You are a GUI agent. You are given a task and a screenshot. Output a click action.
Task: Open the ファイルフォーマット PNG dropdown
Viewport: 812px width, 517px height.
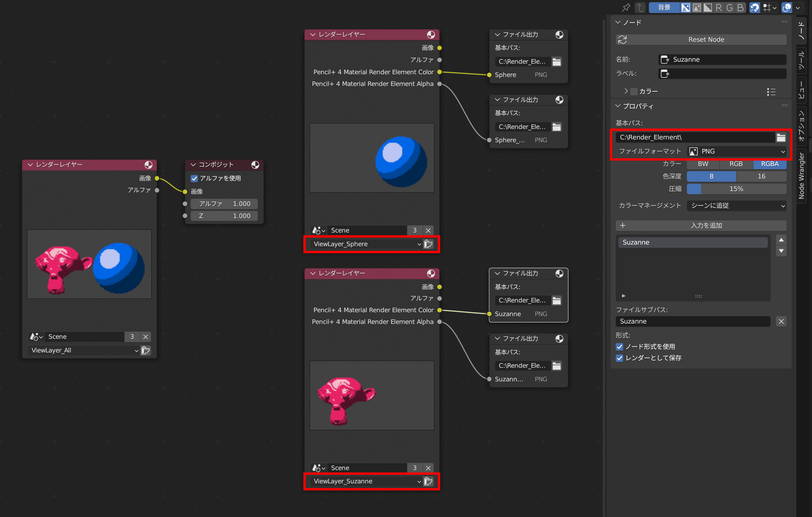point(737,151)
